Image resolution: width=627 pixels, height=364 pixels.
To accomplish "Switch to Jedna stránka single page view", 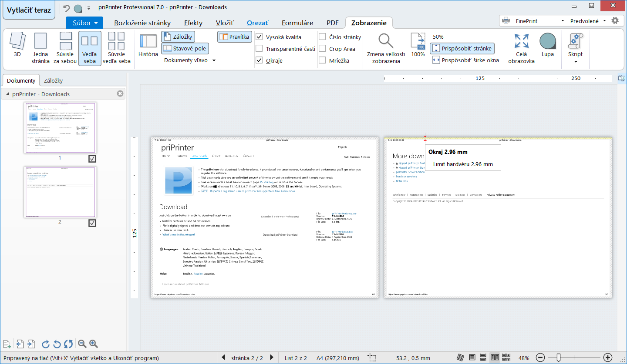I will pos(40,48).
